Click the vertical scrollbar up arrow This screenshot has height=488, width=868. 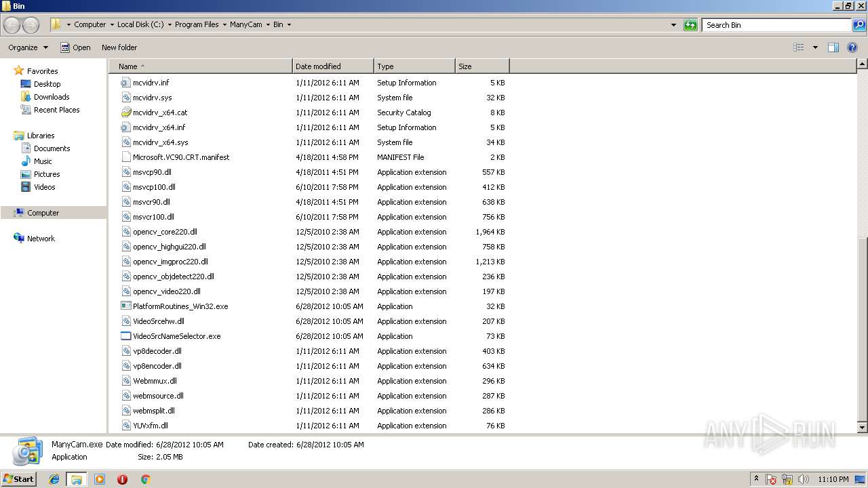[862, 64]
